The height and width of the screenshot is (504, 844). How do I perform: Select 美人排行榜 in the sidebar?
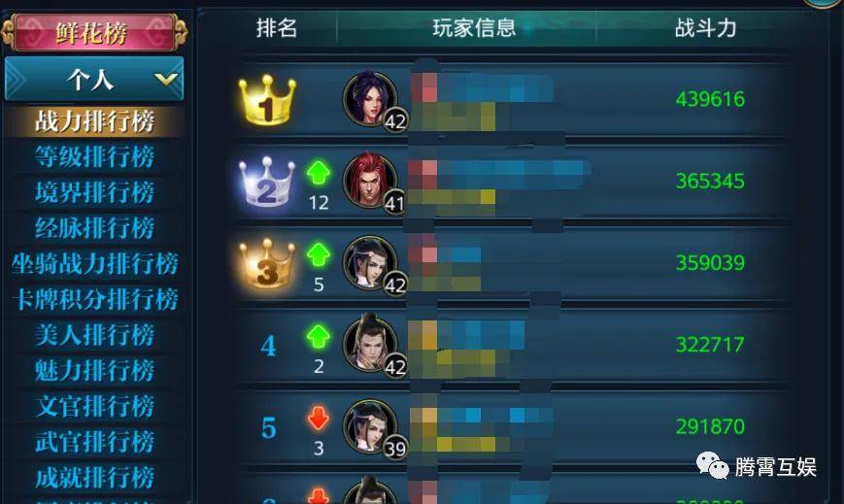[94, 335]
